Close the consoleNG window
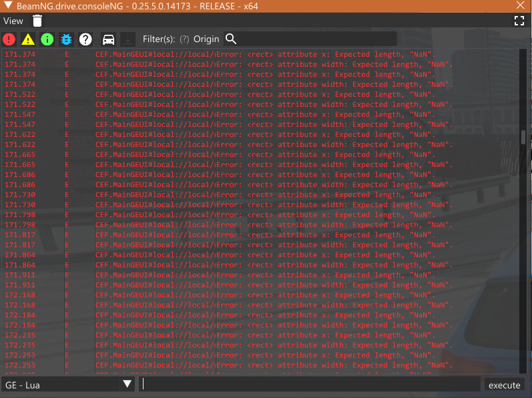 tap(520, 5)
